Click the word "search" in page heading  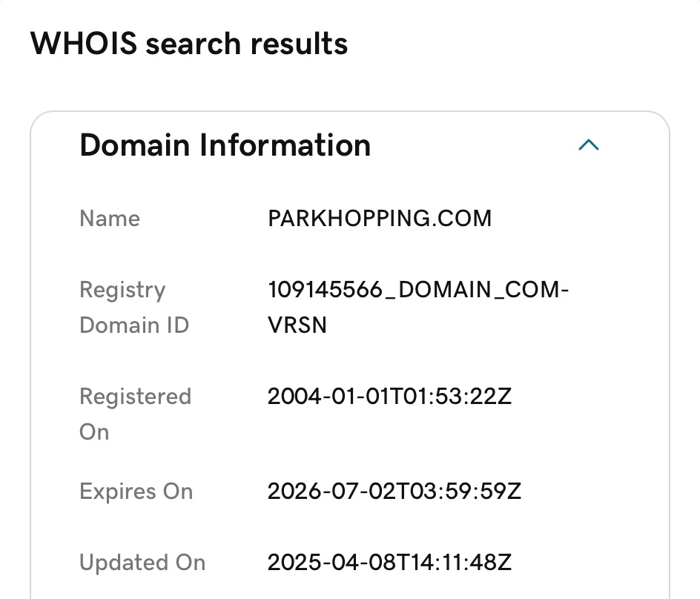[193, 44]
